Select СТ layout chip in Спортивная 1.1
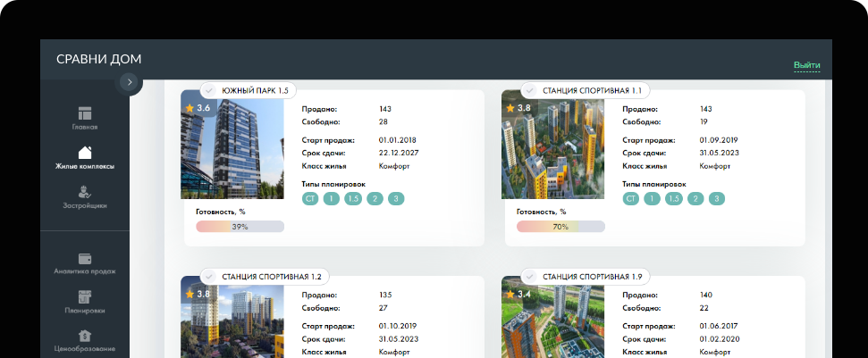Screen dimensions: 868x358 [631, 199]
